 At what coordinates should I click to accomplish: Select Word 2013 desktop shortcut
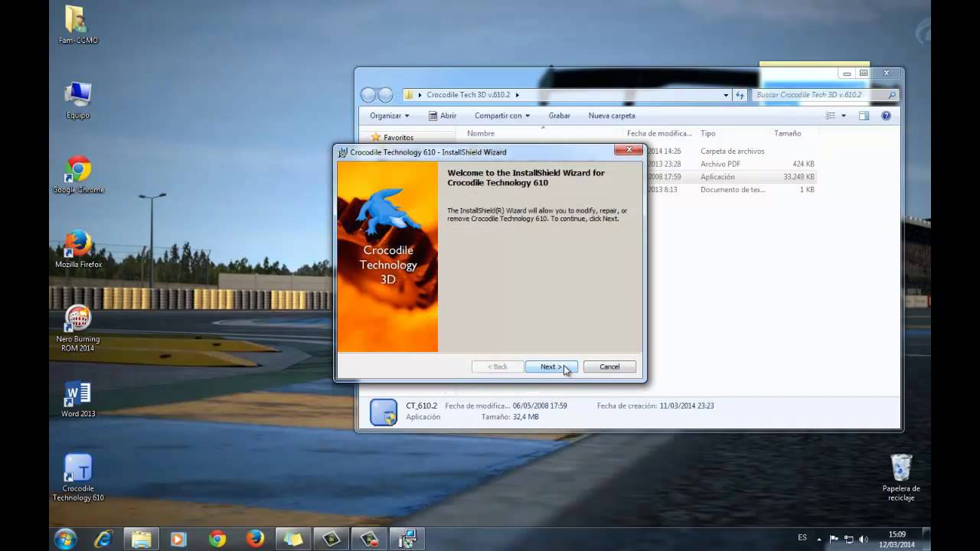[x=78, y=399]
